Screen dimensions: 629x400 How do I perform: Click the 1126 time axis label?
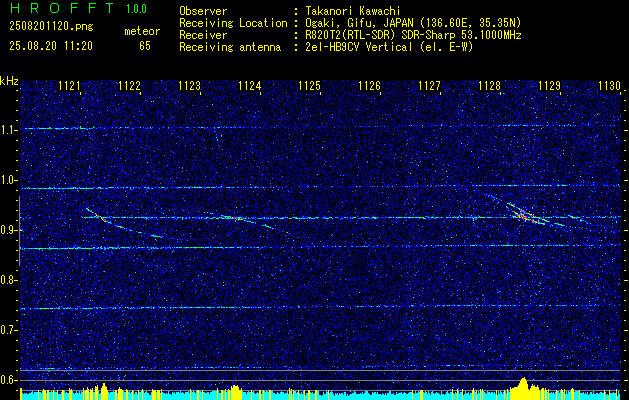click(369, 85)
